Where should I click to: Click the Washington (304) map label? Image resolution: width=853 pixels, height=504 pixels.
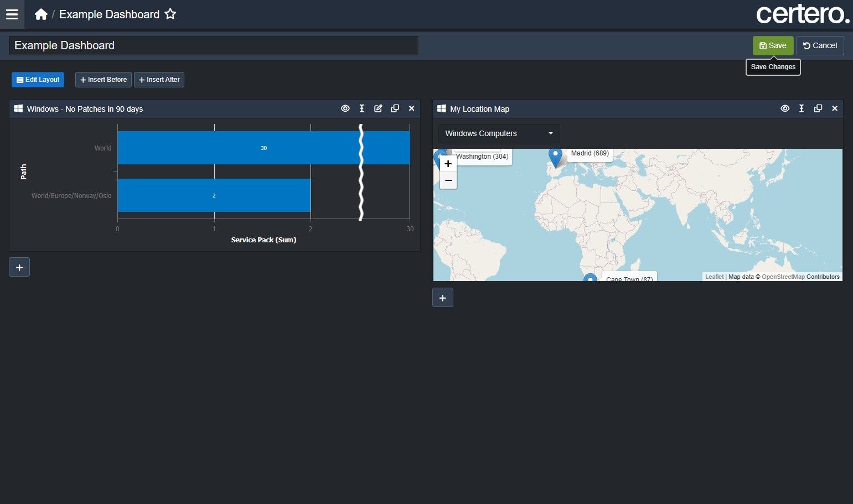pyautogui.click(x=482, y=157)
